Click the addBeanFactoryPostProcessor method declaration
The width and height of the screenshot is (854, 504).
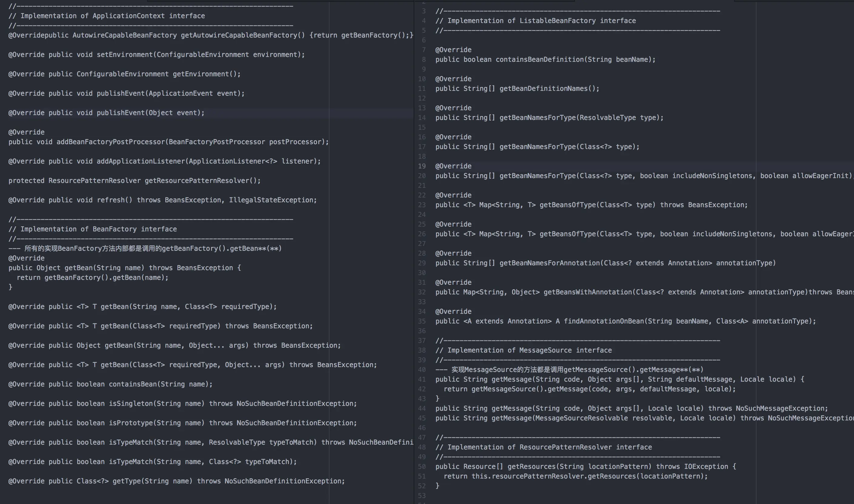tap(169, 142)
